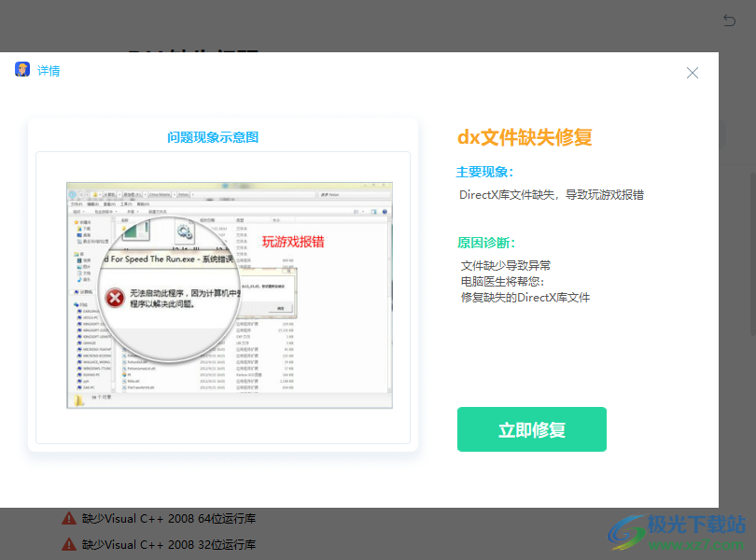The width and height of the screenshot is (756, 560).
Task: Select 缺少Visual C++ 2008 32位运行库 entry
Action: click(x=168, y=544)
